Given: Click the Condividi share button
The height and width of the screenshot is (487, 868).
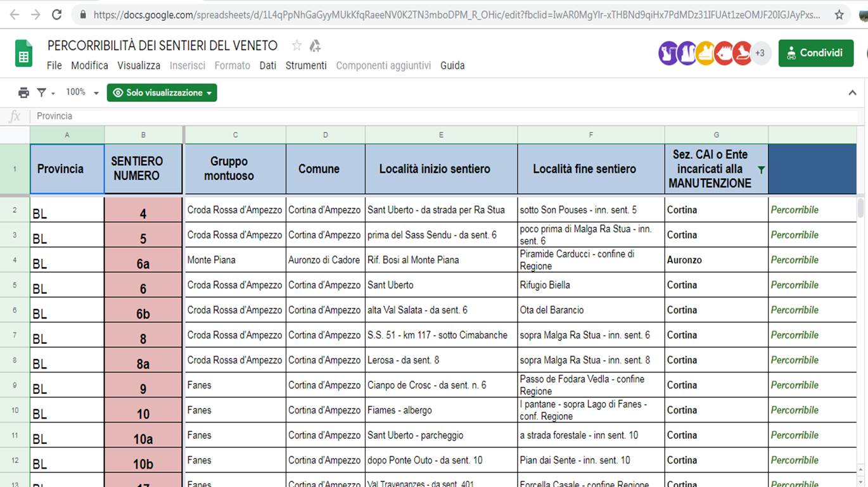Looking at the screenshot, I should click(816, 53).
